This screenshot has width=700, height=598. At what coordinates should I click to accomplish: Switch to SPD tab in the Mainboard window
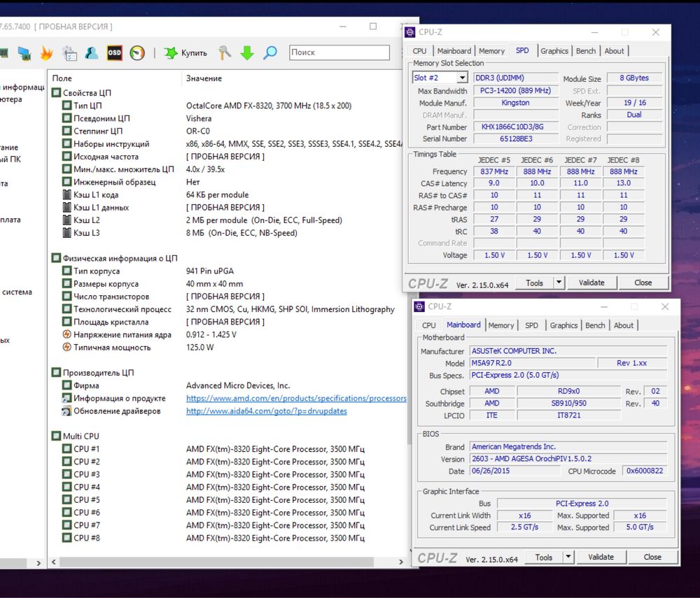(531, 325)
